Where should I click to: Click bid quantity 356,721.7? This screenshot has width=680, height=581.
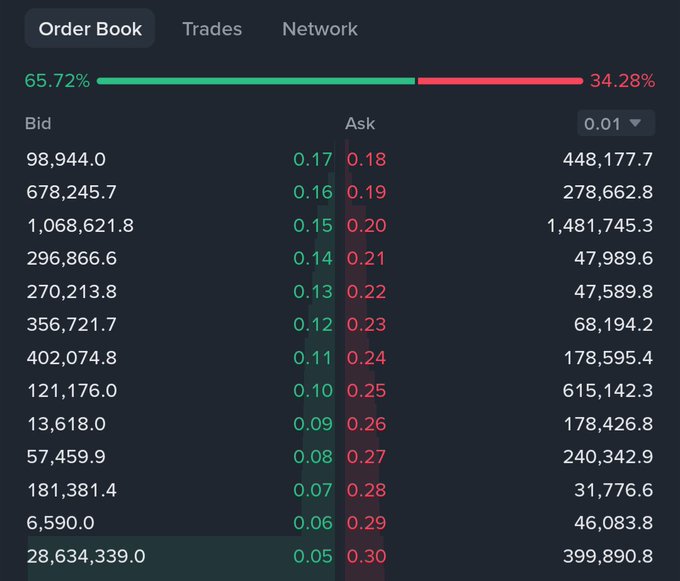point(72,324)
